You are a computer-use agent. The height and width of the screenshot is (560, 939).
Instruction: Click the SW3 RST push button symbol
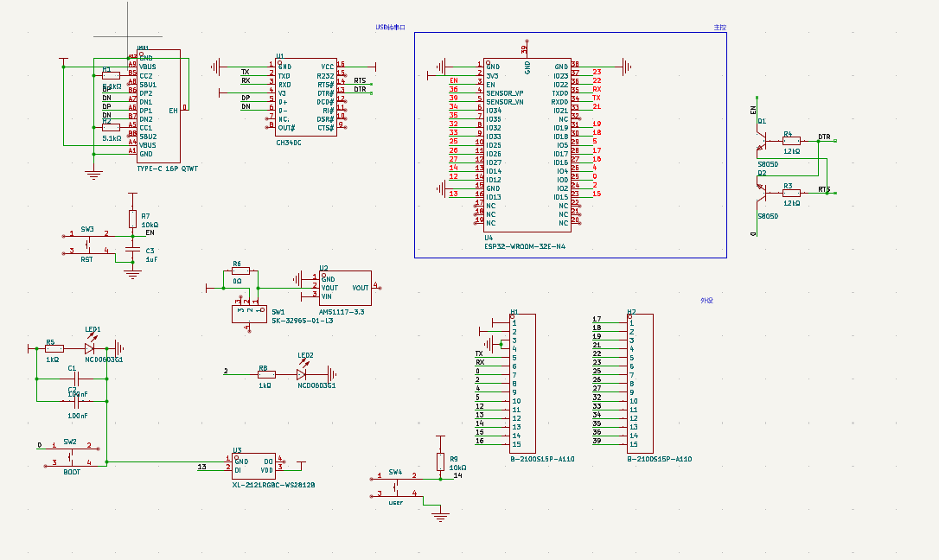(87, 243)
